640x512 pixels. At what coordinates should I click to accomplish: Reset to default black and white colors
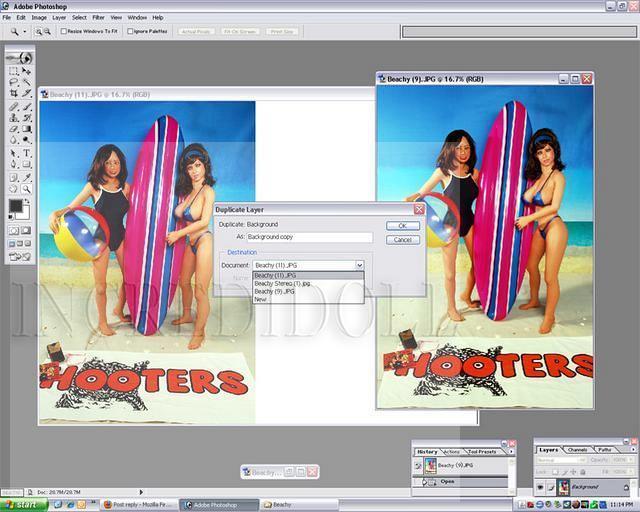coord(11,217)
